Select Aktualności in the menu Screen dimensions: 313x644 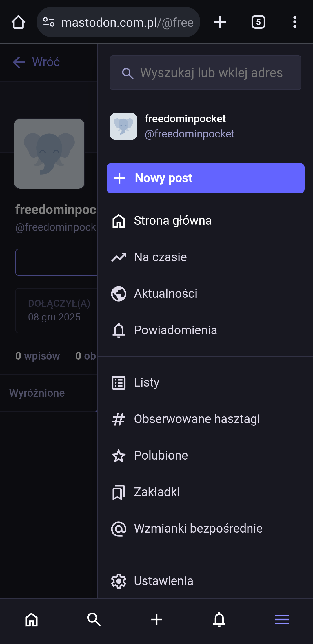pyautogui.click(x=165, y=294)
